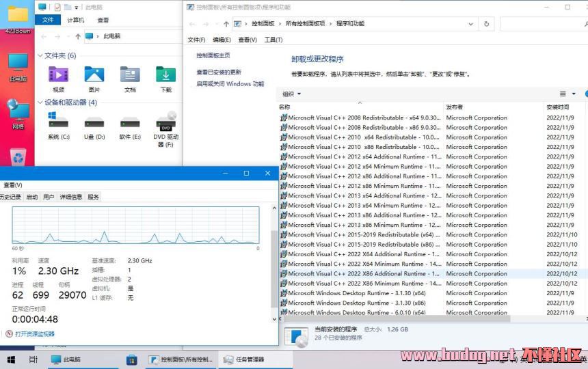Open the Store icon on taskbar

132,359
